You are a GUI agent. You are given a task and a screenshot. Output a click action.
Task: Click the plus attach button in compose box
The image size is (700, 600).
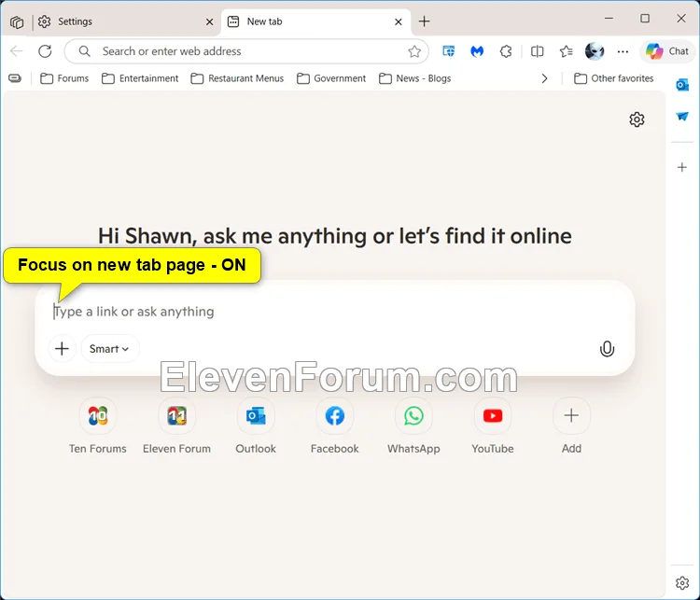click(62, 349)
